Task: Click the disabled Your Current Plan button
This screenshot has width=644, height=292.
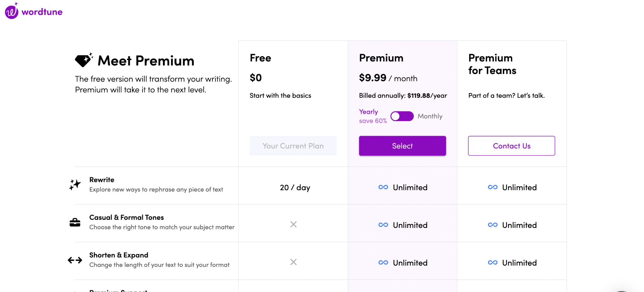Action: [293, 146]
